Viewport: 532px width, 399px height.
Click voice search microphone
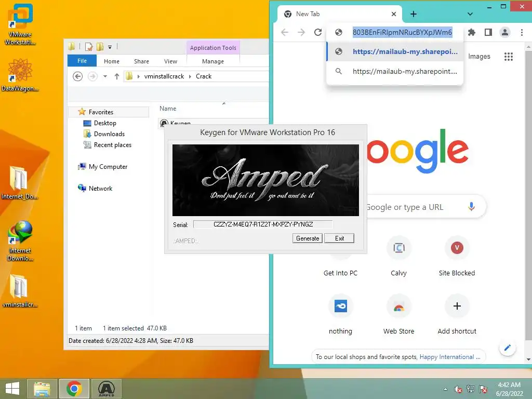471,206
